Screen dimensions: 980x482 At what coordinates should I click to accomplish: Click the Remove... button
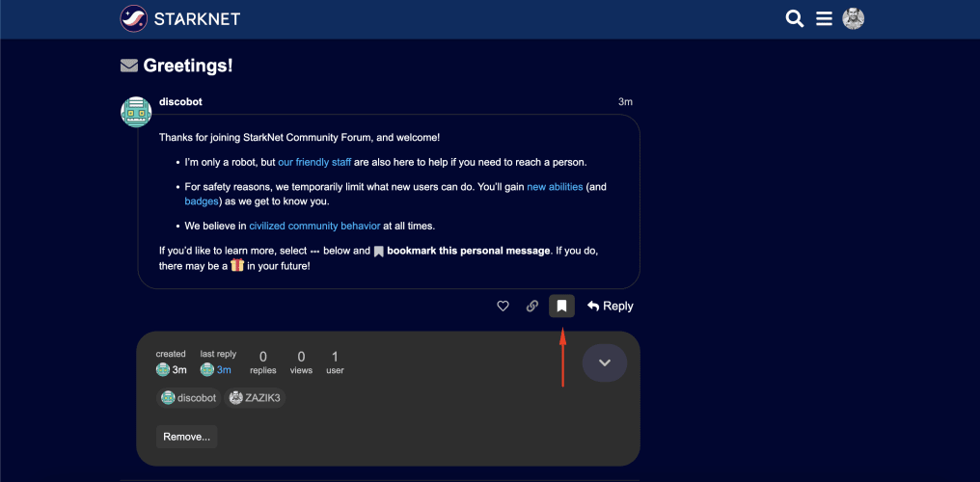click(186, 437)
